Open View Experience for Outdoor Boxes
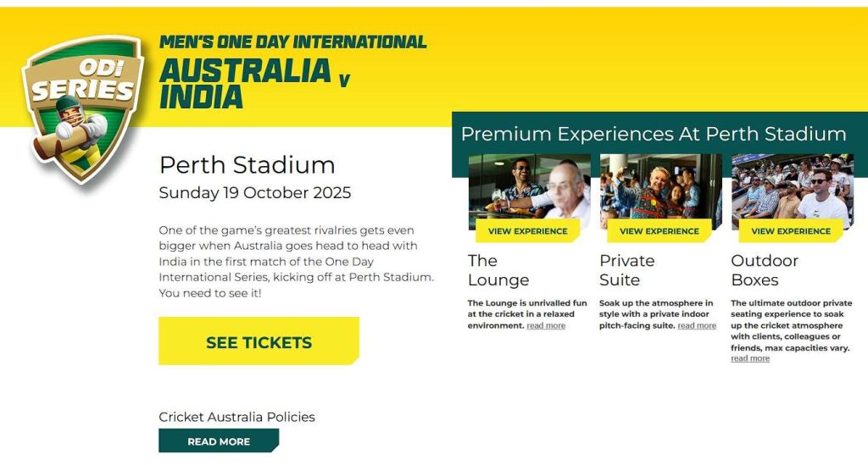The height and width of the screenshot is (465, 868). point(791,231)
